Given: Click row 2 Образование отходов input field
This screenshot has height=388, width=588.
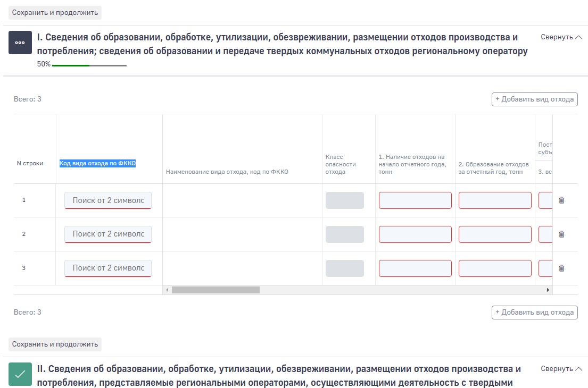Looking at the screenshot, I should click(x=495, y=234).
